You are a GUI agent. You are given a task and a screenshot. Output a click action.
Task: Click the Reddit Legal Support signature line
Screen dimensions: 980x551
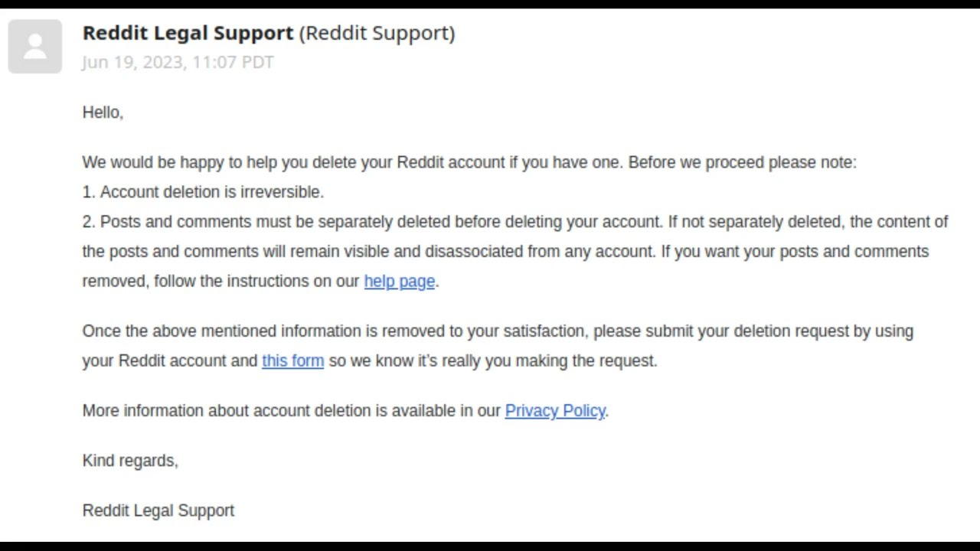(158, 510)
